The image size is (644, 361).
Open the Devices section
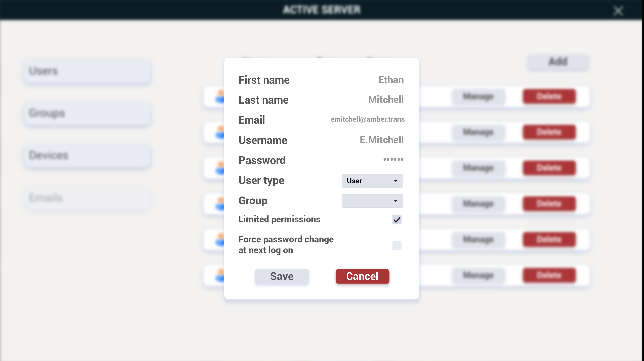click(87, 155)
